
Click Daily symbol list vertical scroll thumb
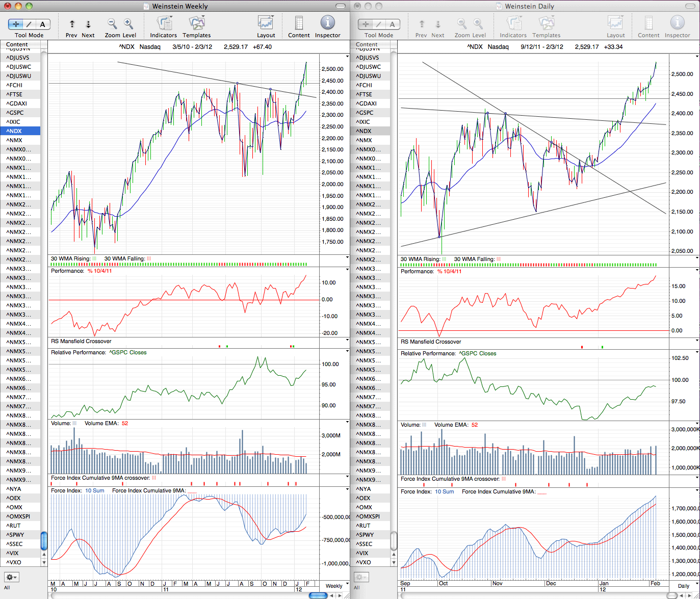point(394,540)
